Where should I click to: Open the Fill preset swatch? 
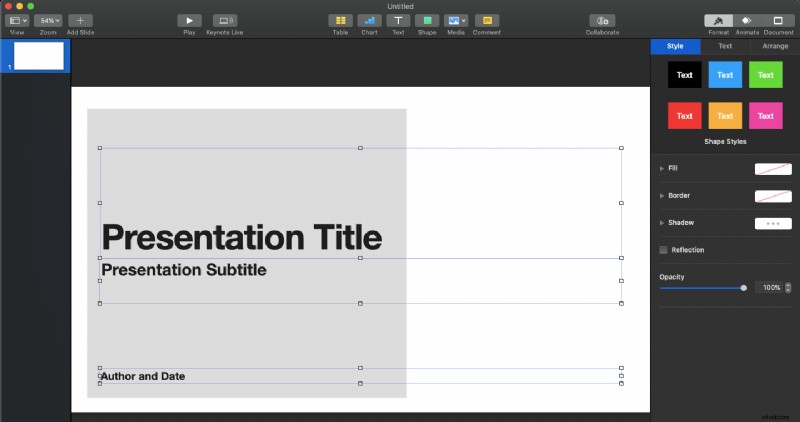pos(773,169)
